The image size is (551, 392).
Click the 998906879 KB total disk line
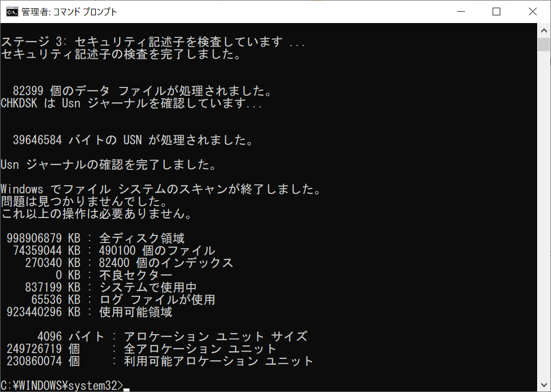(96, 238)
